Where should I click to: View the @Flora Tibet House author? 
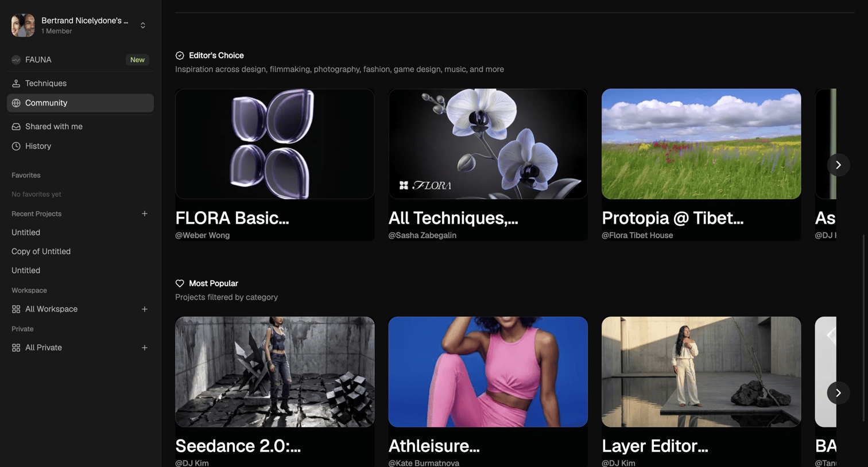click(x=637, y=235)
